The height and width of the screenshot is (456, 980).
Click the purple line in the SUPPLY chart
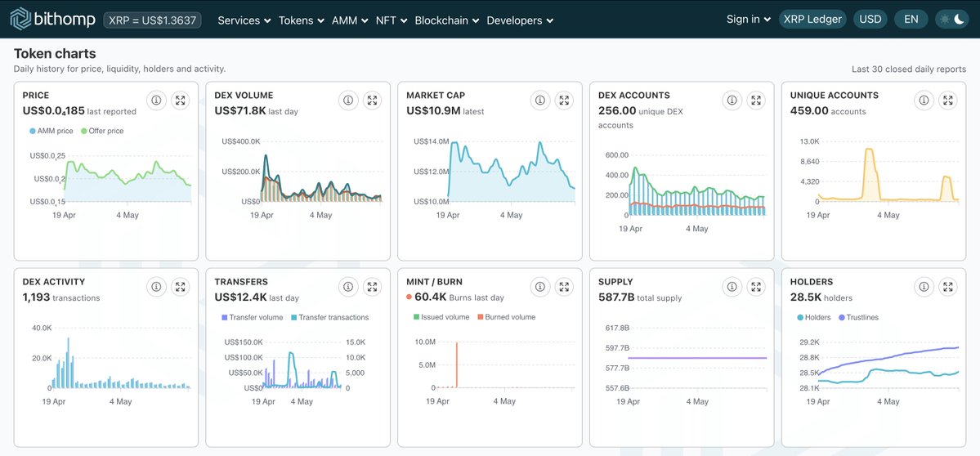(697, 358)
